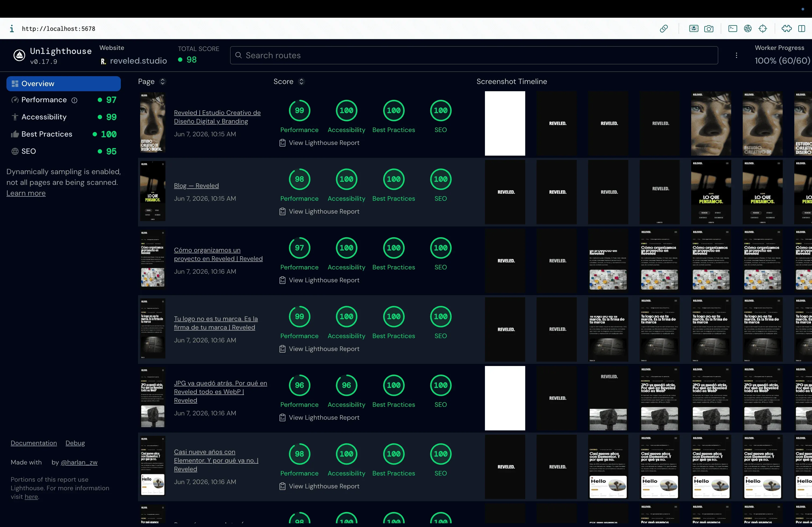Viewport: 812px width, 527px height.
Task: Click the 'here' Lighthouse info link
Action: coord(31,497)
